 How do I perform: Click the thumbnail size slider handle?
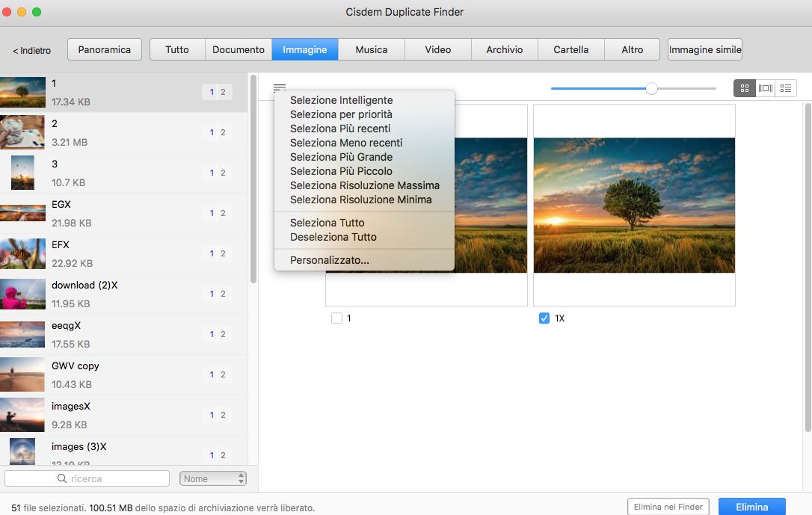coord(651,88)
